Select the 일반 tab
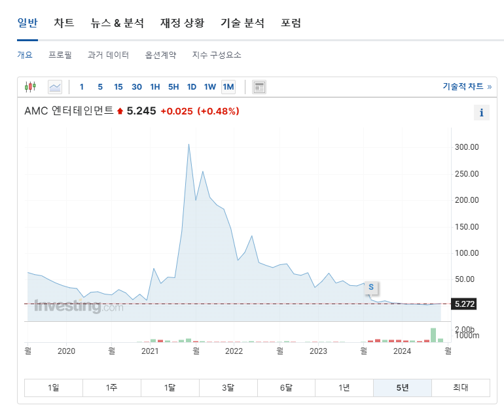This screenshot has height=420, width=504. point(27,23)
